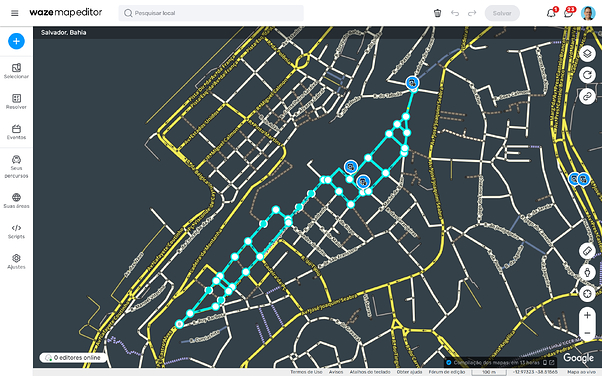This screenshot has width=602, height=376.
Task: Open the Avisos link
Action: pos(336,372)
